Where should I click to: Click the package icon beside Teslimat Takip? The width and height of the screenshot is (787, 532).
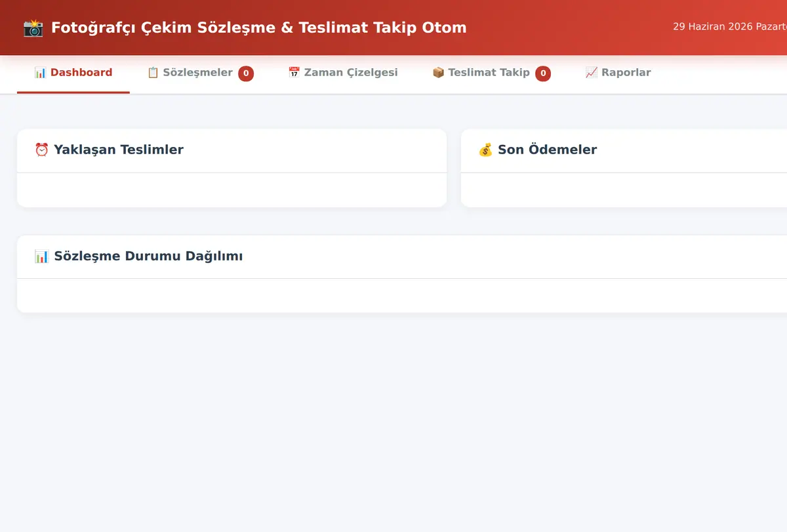(x=438, y=73)
